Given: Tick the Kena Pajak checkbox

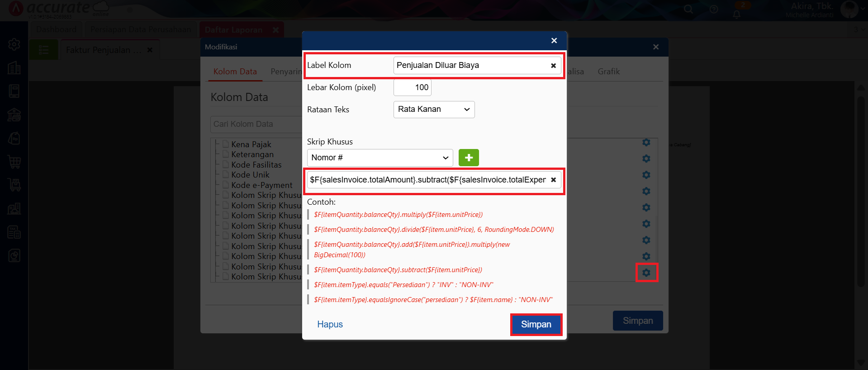Looking at the screenshot, I should pyautogui.click(x=226, y=144).
